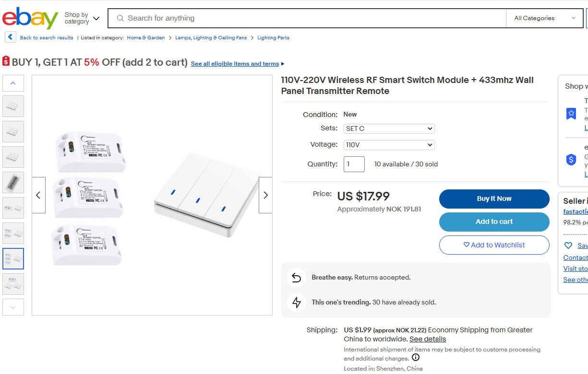Open the Sets dropdown showing SET C
Viewport: 588px width, 374px height.
pos(389,129)
